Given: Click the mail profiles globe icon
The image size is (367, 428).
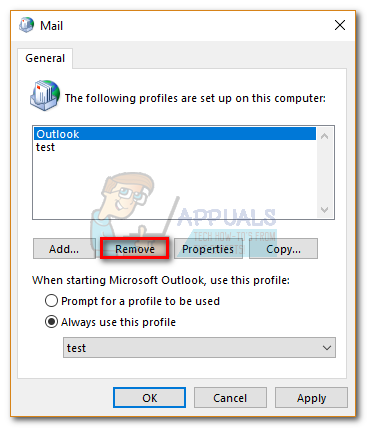Looking at the screenshot, I should coord(45,95).
